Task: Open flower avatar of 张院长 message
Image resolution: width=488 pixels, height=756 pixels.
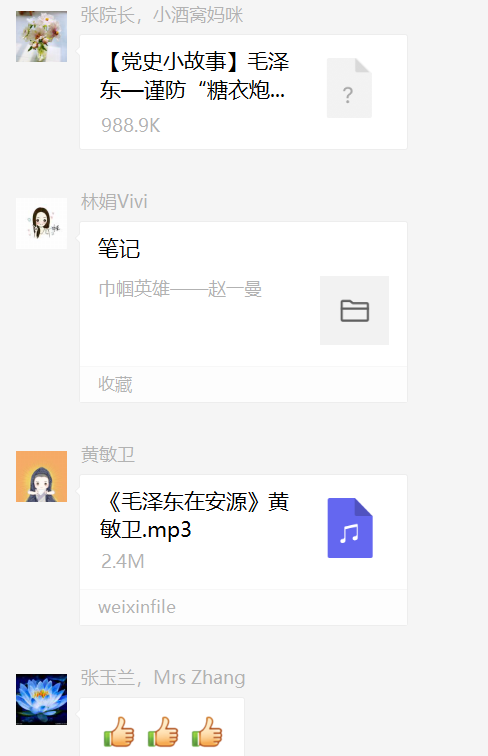Action: tap(41, 37)
